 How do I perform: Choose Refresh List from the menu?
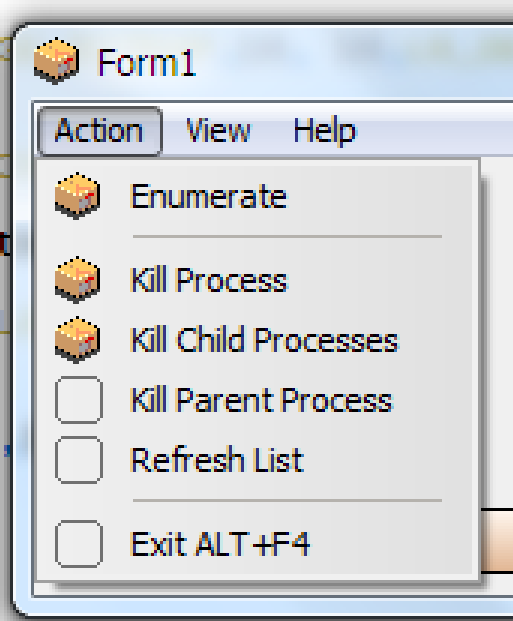point(255,460)
